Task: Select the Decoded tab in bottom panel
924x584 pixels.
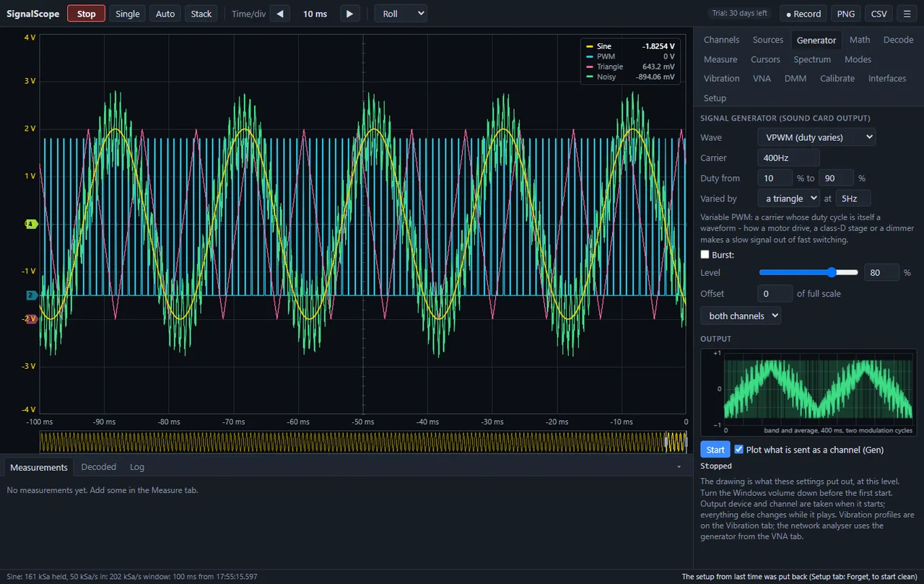Action: (99, 467)
